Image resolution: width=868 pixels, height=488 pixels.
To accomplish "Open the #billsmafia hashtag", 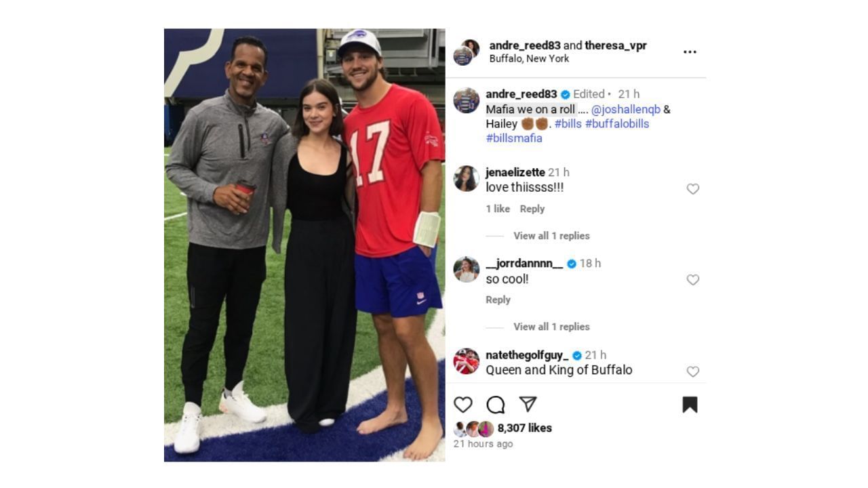I will (514, 138).
